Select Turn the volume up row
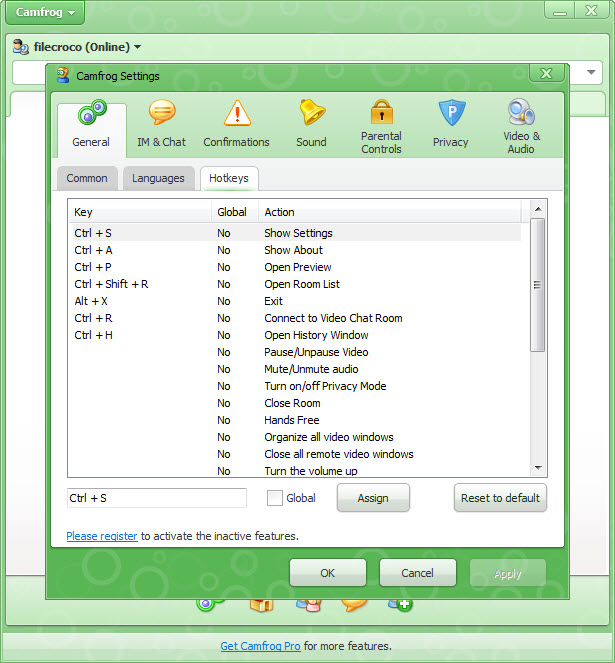 click(x=295, y=470)
